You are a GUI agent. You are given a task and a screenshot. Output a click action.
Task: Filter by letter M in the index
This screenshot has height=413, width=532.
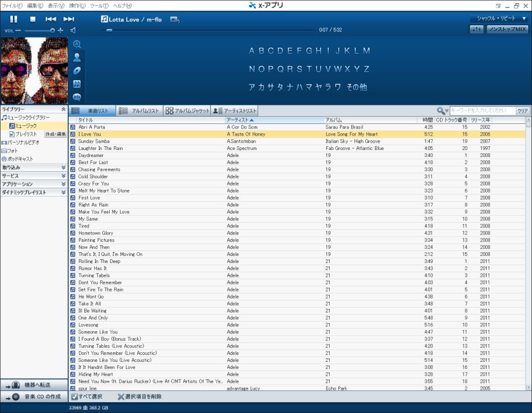[x=366, y=51]
